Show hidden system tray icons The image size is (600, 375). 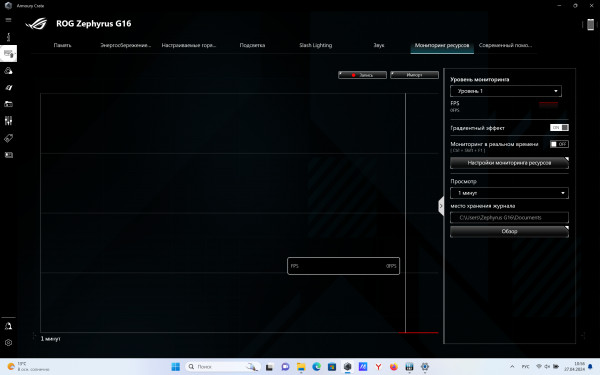tap(512, 367)
